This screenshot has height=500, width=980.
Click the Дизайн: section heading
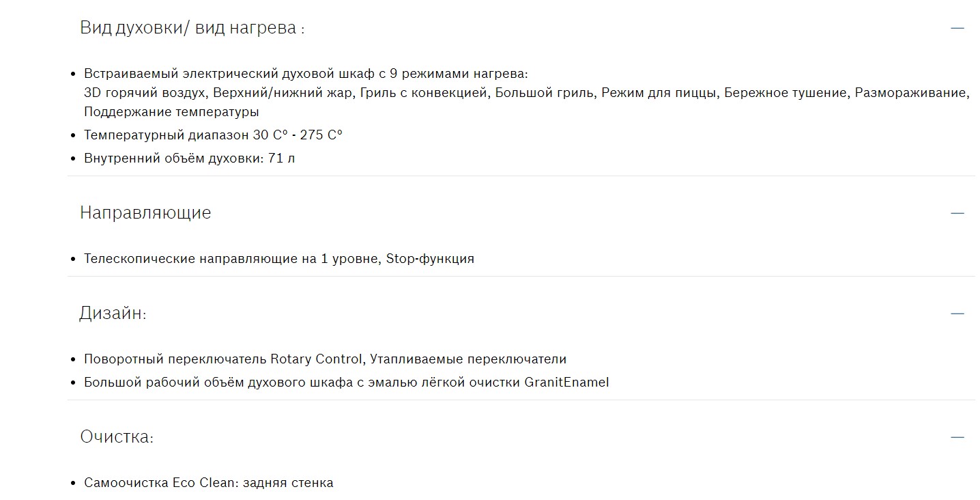click(x=113, y=314)
